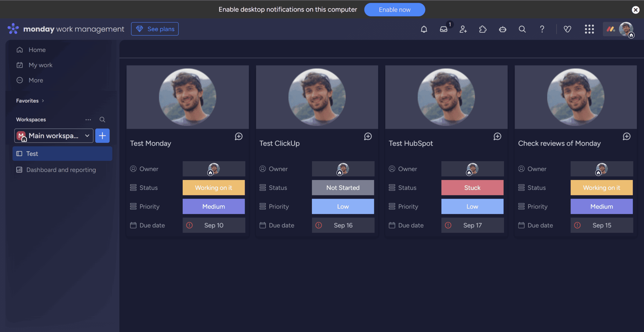
Task: Change Test ClickUp status Not Started
Action: (343, 188)
